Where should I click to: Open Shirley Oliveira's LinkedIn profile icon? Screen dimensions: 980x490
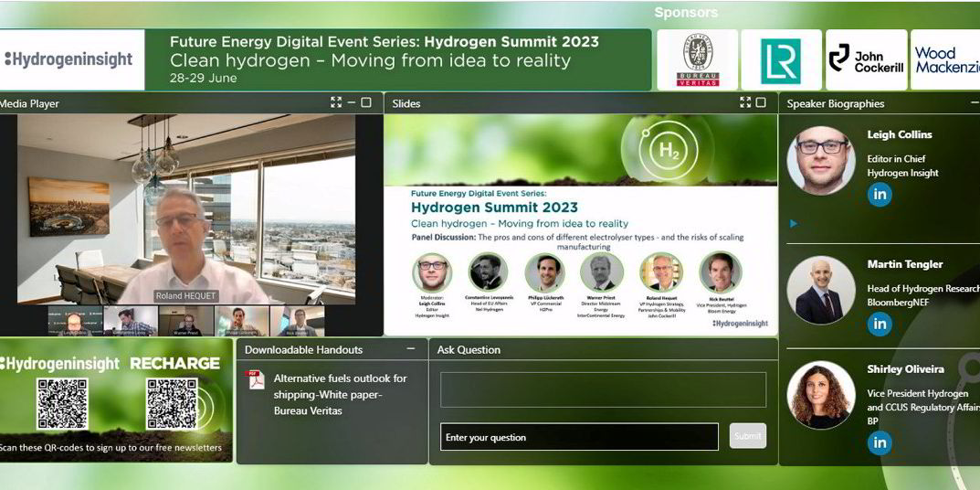pos(880,442)
